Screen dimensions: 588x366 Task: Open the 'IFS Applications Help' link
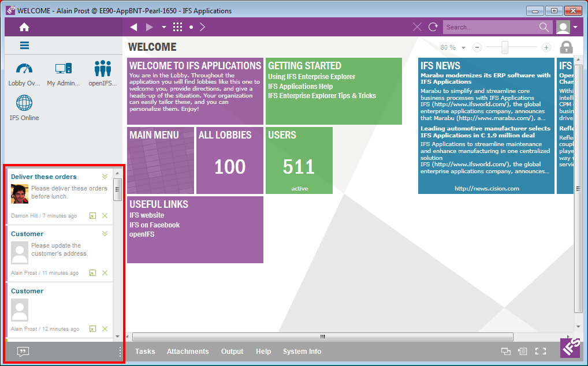point(300,87)
